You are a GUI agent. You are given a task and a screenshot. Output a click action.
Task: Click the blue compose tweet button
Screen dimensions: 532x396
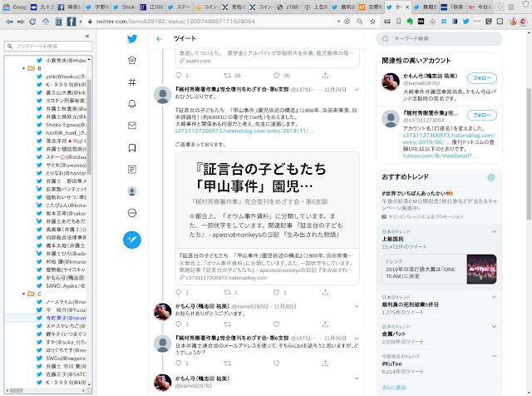pyautogui.click(x=132, y=240)
